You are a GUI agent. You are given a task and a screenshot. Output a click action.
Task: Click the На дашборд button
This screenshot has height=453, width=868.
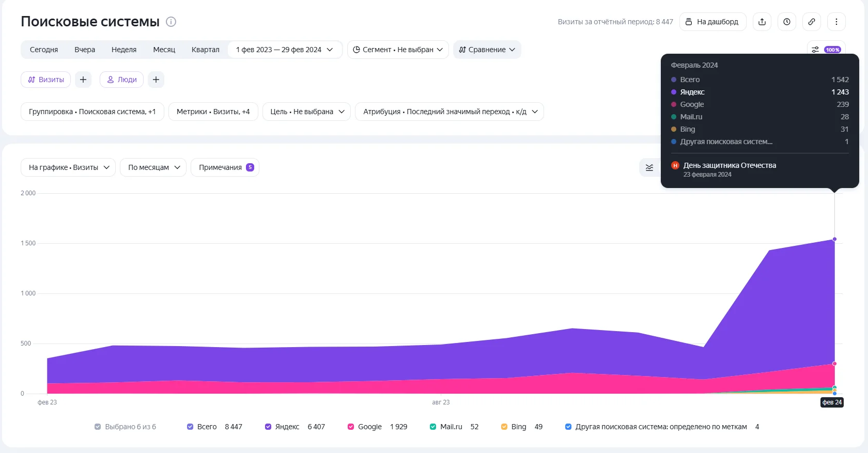coord(712,22)
